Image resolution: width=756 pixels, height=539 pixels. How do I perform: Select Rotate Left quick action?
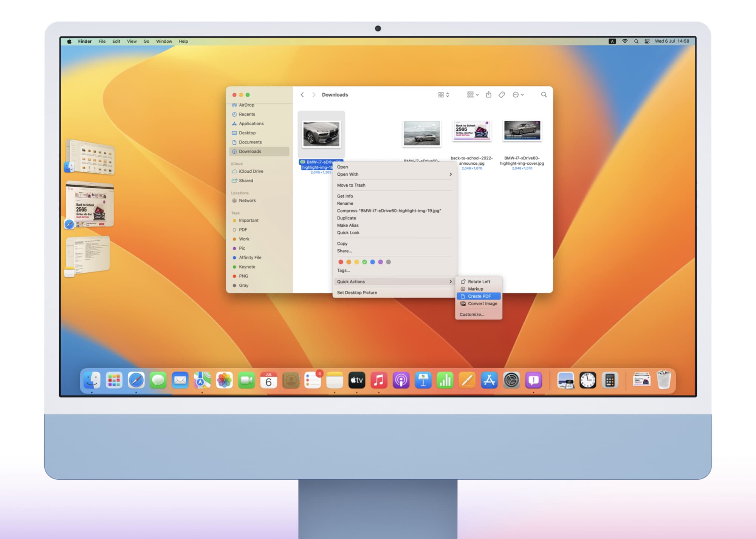pyautogui.click(x=479, y=281)
